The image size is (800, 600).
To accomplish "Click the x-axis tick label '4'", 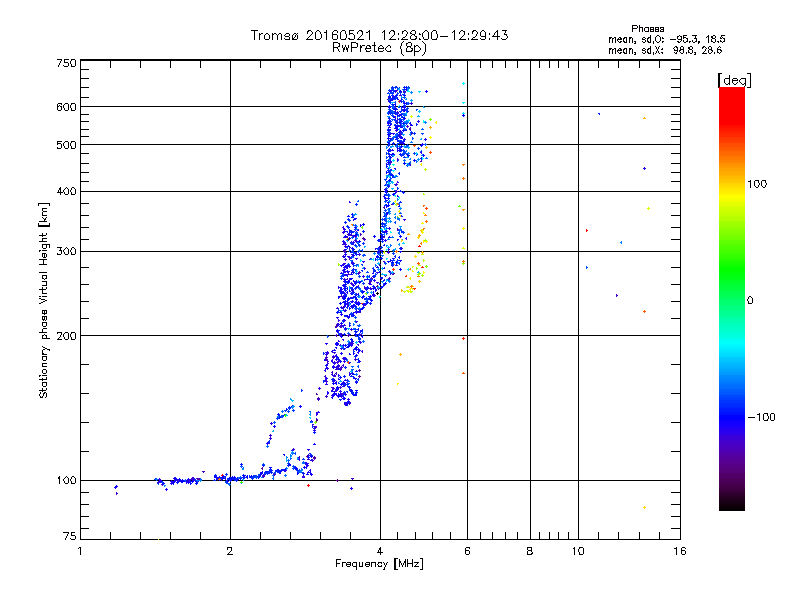I will [x=380, y=551].
